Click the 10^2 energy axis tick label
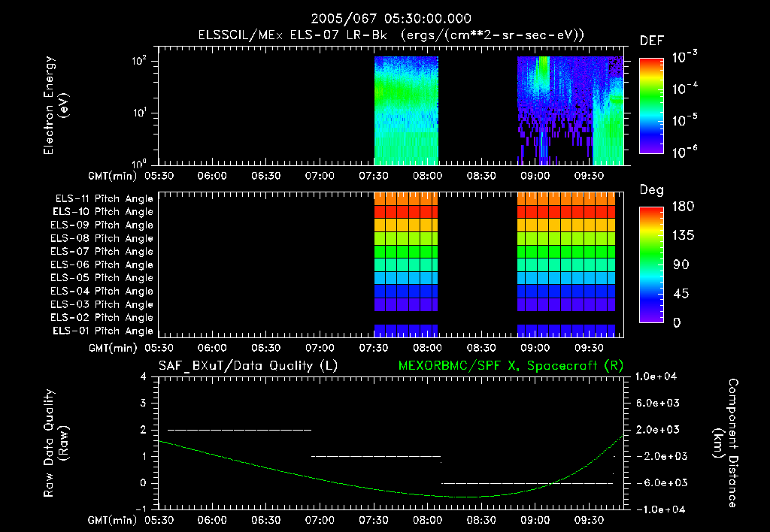 139,61
